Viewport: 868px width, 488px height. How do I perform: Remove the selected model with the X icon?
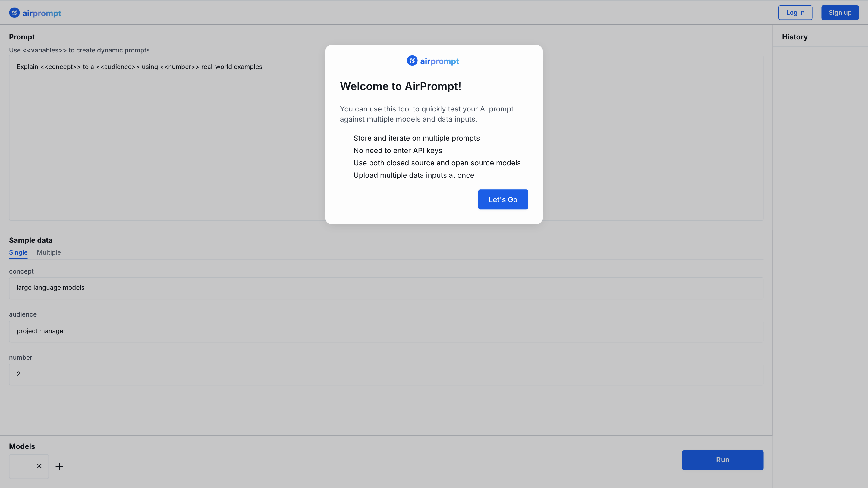[x=39, y=466]
